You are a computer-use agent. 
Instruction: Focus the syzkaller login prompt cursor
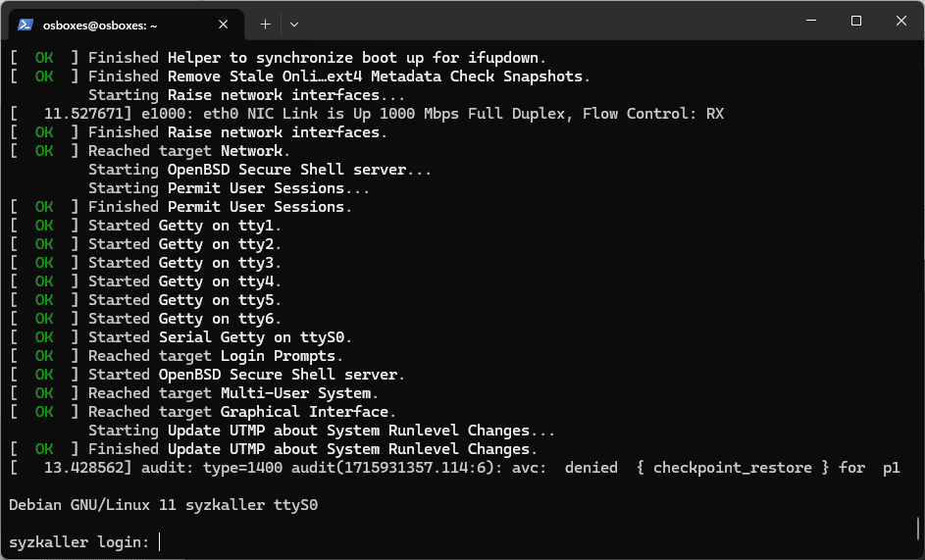click(160, 541)
